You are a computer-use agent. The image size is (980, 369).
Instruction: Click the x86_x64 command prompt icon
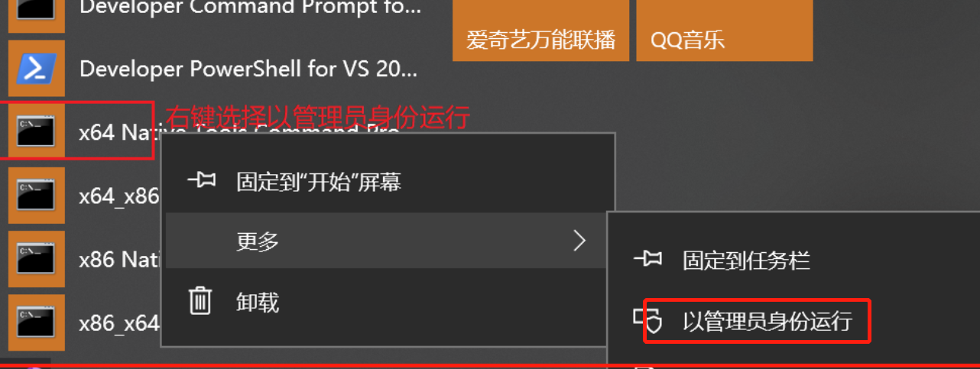point(36,322)
